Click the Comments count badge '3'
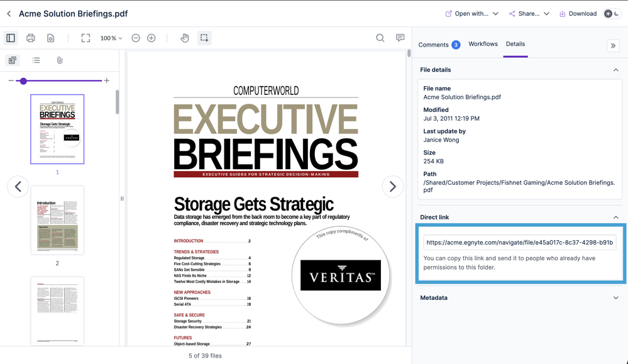The height and width of the screenshot is (364, 628). (x=456, y=45)
